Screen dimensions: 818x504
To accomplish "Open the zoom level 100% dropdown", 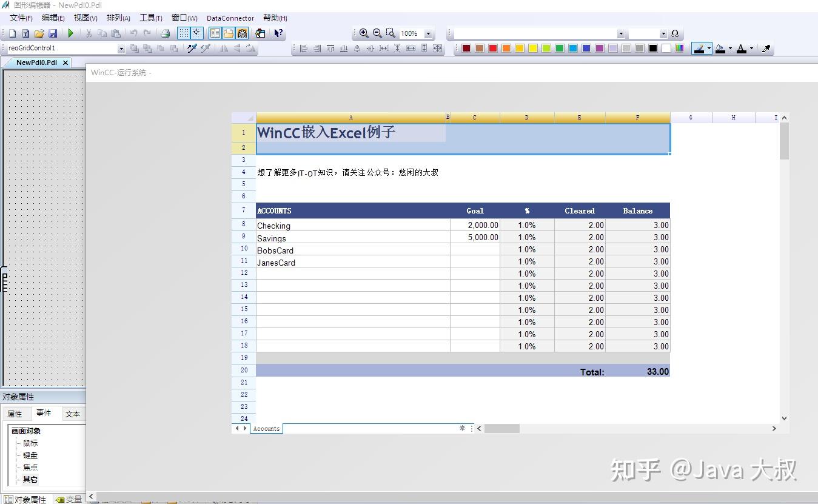I will [x=429, y=33].
